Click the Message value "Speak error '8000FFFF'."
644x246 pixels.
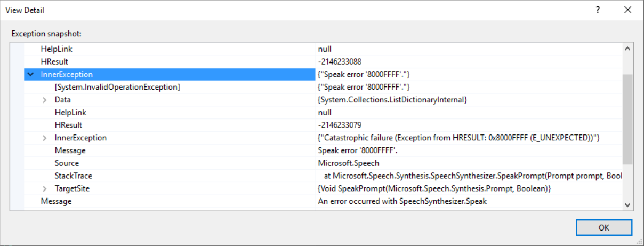(358, 150)
